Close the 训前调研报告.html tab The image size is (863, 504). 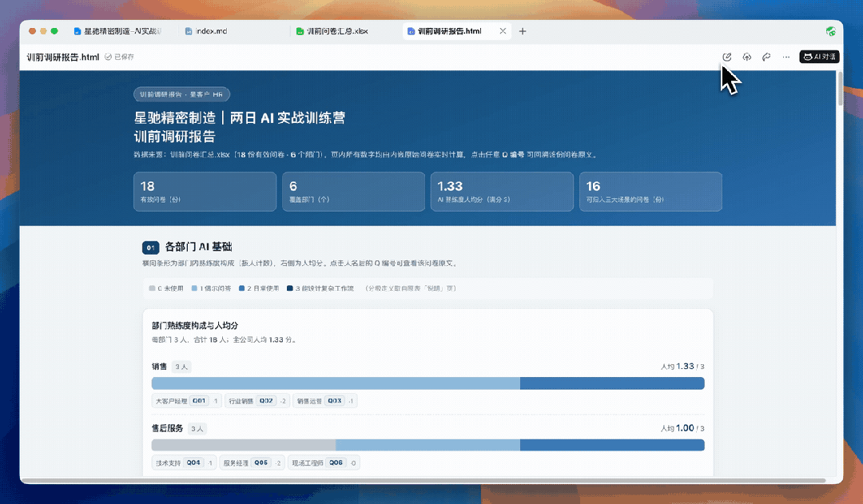tap(503, 31)
